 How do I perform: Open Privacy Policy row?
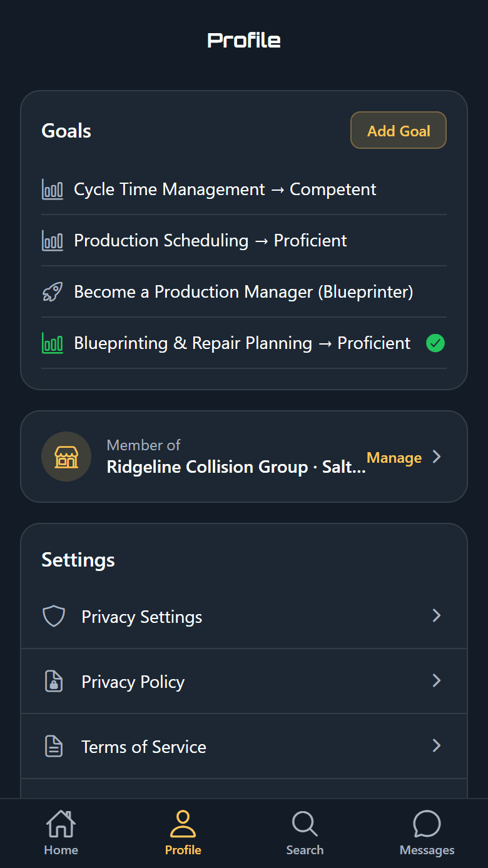244,681
